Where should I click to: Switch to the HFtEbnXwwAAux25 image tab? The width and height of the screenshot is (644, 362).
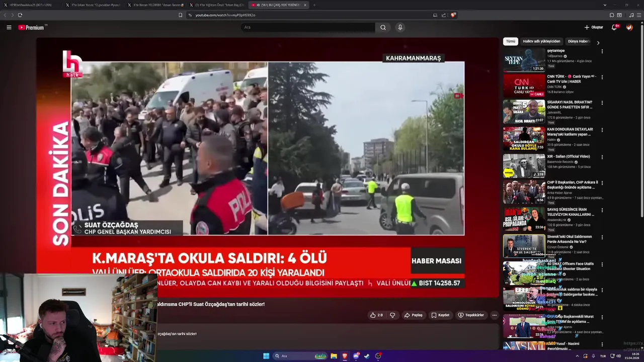pyautogui.click(x=30, y=5)
